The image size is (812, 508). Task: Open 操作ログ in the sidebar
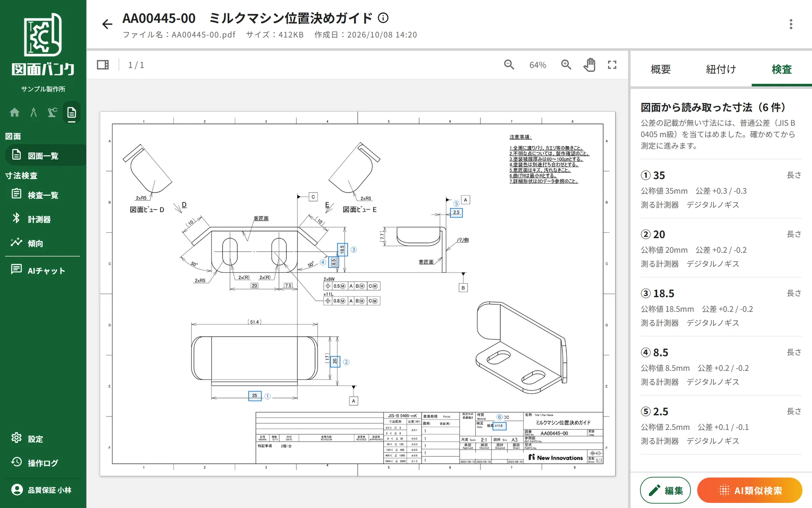pyautogui.click(x=43, y=463)
